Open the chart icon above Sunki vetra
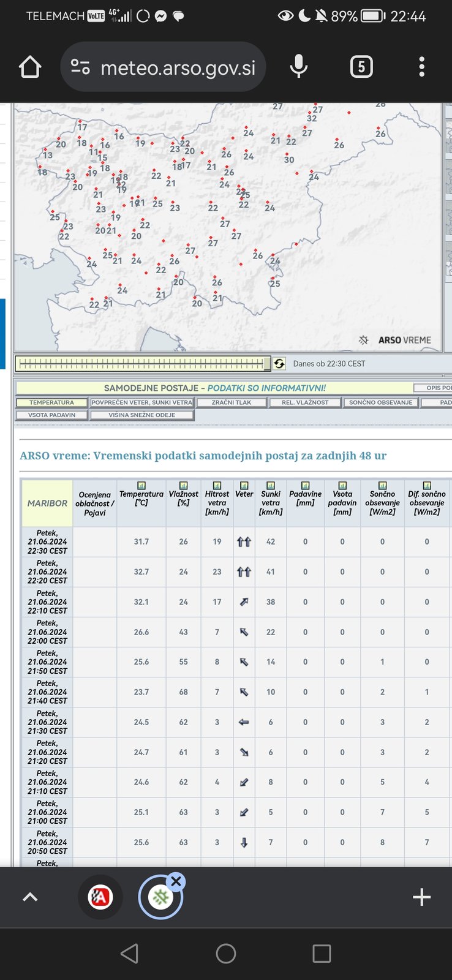Screen dimensions: 452x980 click(271, 485)
